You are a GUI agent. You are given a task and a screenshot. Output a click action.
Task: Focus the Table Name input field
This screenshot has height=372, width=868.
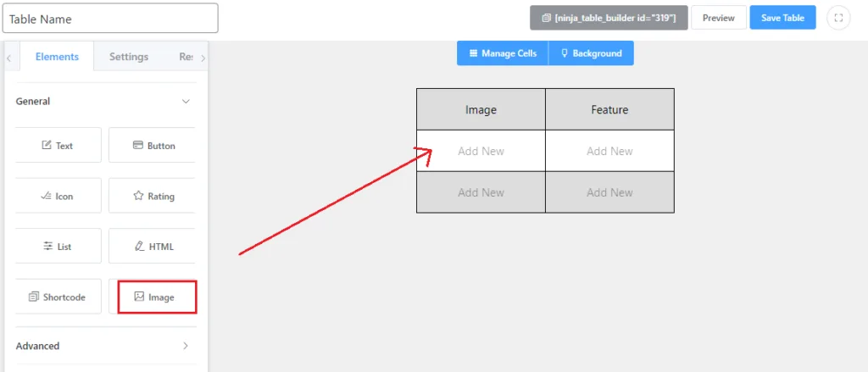110,19
